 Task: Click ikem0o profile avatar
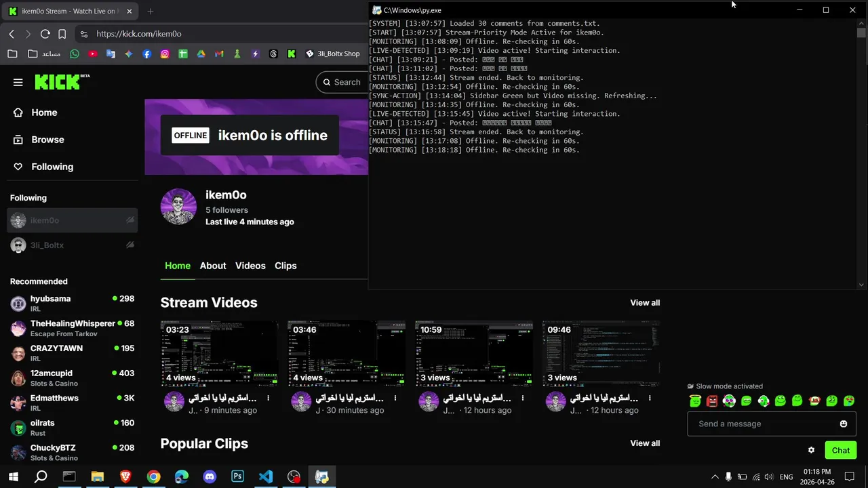178,207
